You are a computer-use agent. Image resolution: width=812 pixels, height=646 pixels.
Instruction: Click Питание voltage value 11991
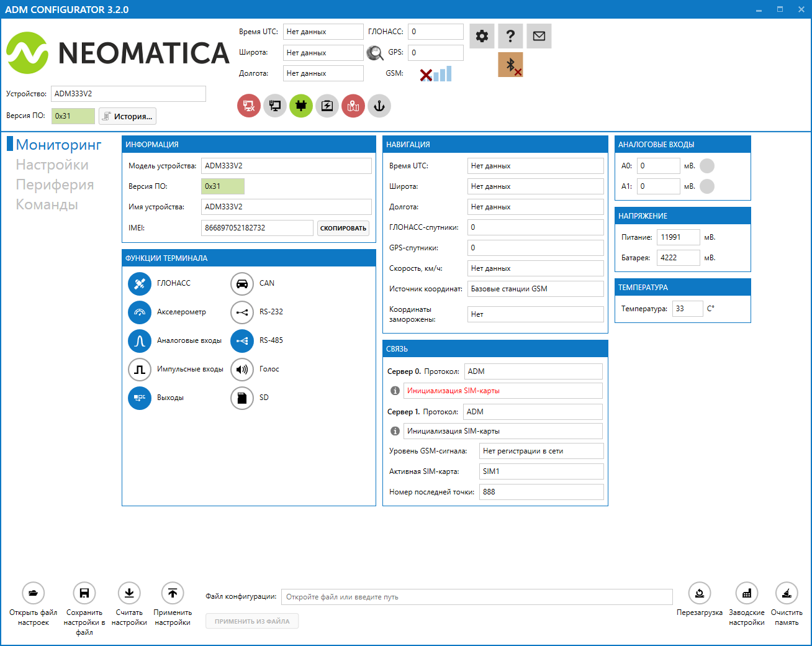click(679, 237)
